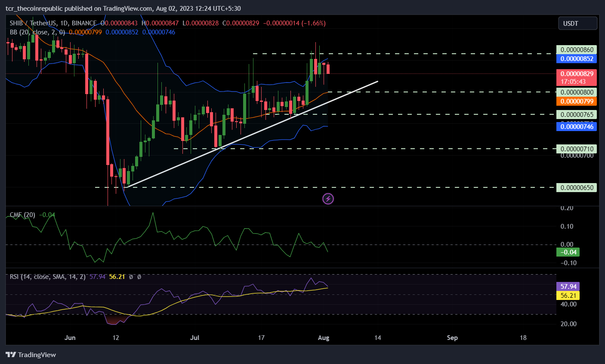Click the purple lightning bolt event icon

click(x=328, y=199)
